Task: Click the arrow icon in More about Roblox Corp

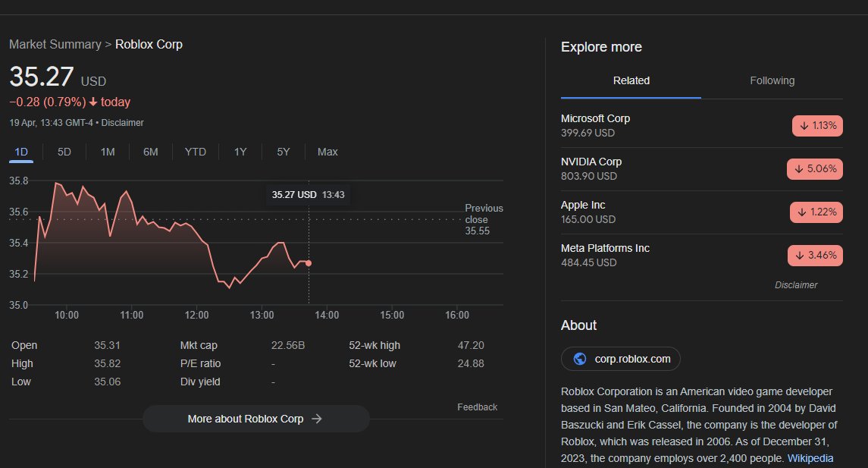Action: click(317, 419)
